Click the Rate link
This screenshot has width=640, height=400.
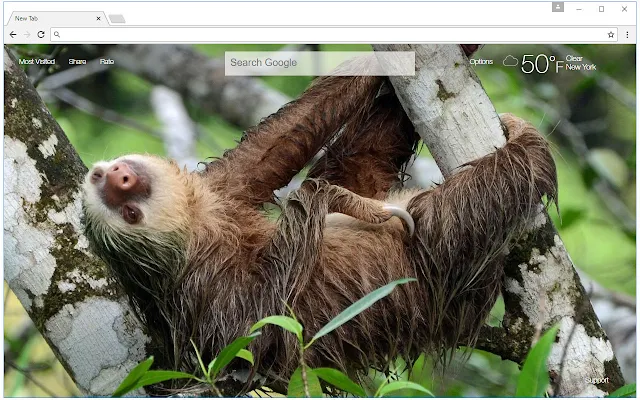coord(107,62)
